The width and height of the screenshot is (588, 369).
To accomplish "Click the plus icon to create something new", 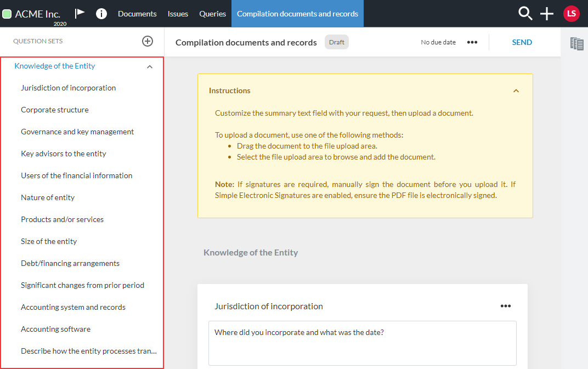I will coord(546,14).
